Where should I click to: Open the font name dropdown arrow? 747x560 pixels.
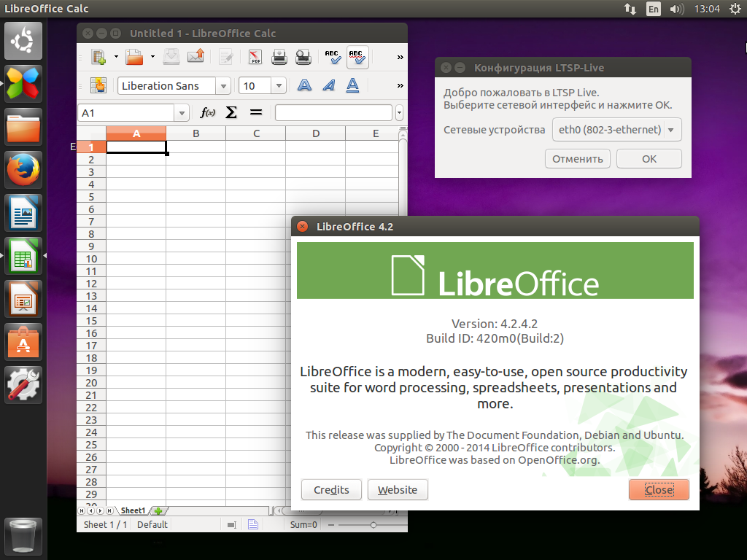pyautogui.click(x=223, y=86)
